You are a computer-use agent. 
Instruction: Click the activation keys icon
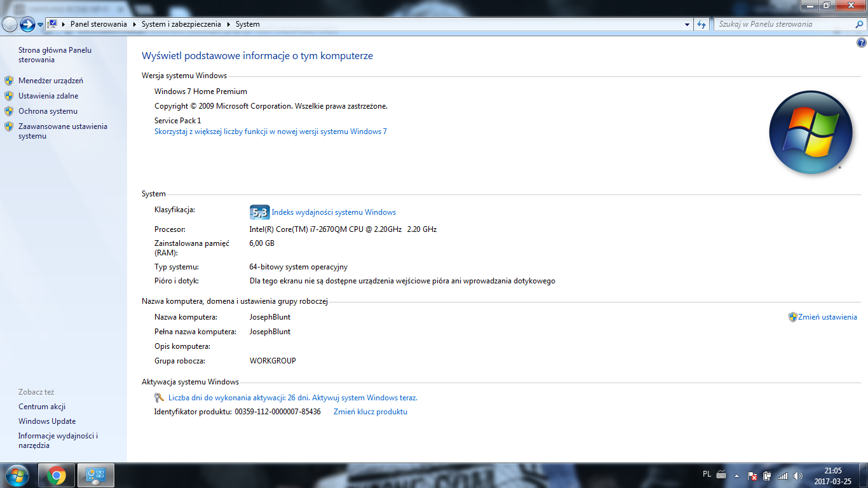(159, 398)
